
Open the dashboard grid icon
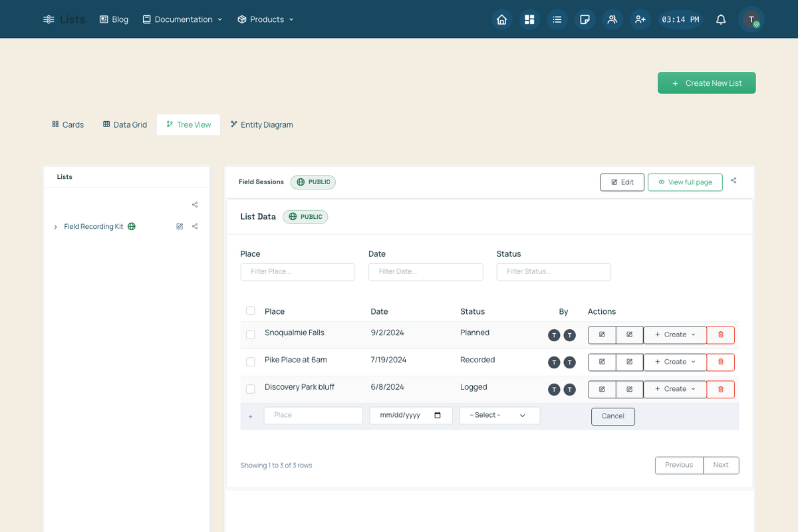529,19
